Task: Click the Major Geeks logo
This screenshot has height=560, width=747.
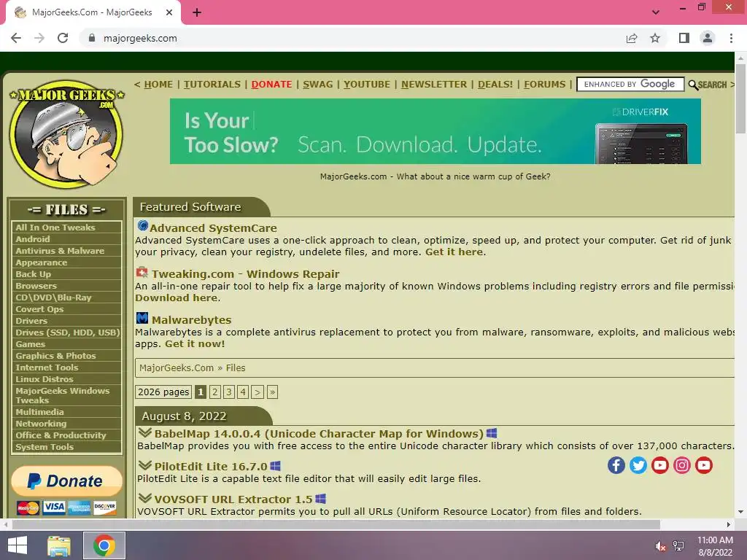Action: tap(66, 134)
